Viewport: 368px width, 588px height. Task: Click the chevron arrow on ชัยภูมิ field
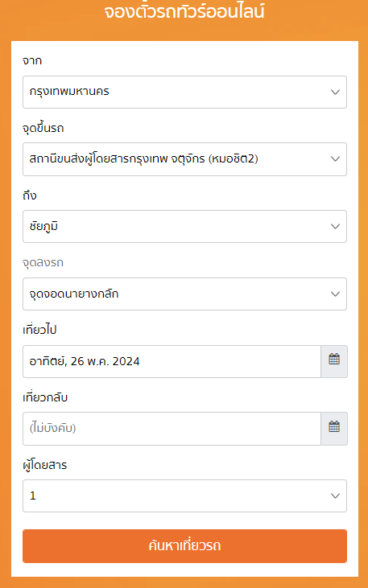tap(335, 227)
